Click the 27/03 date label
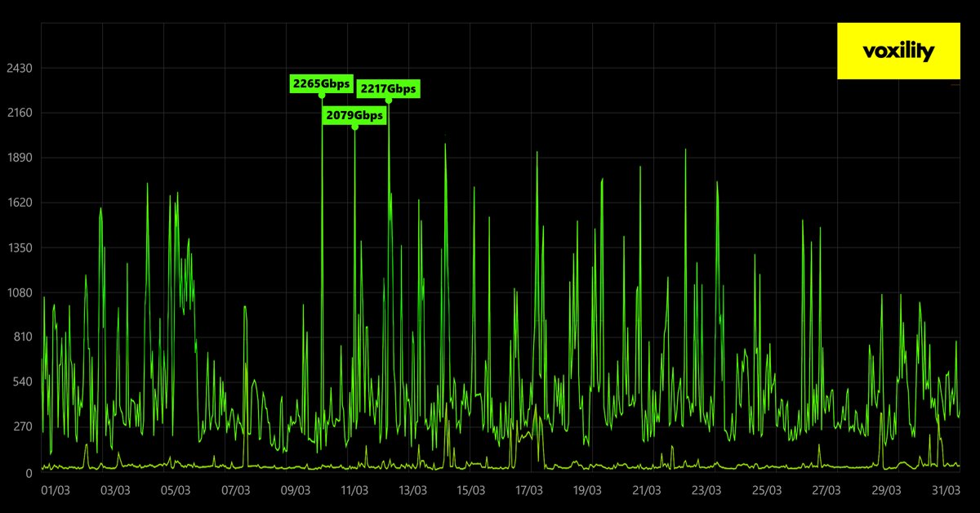 (x=826, y=491)
